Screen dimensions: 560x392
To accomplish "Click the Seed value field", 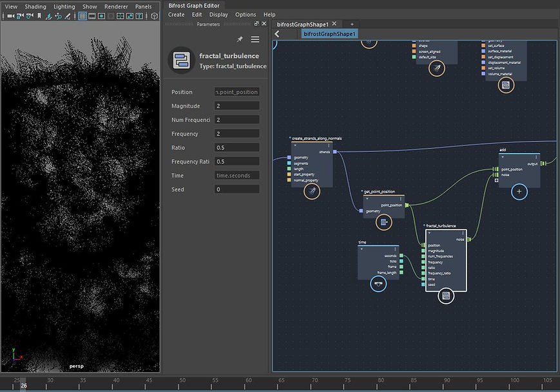I will 237,189.
